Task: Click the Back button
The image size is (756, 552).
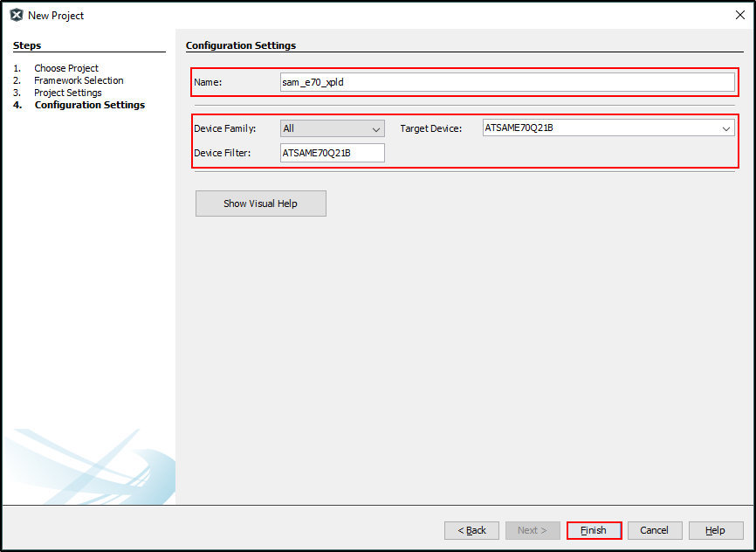Action: (x=471, y=530)
